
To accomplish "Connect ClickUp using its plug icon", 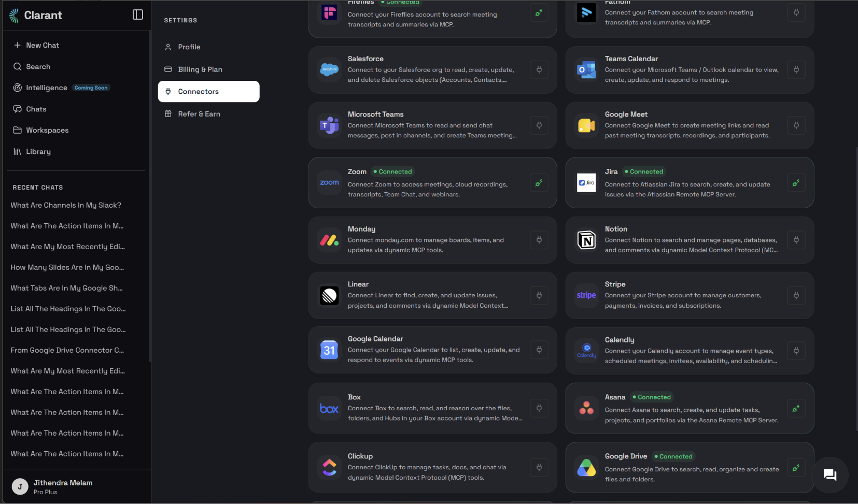I will [539, 468].
